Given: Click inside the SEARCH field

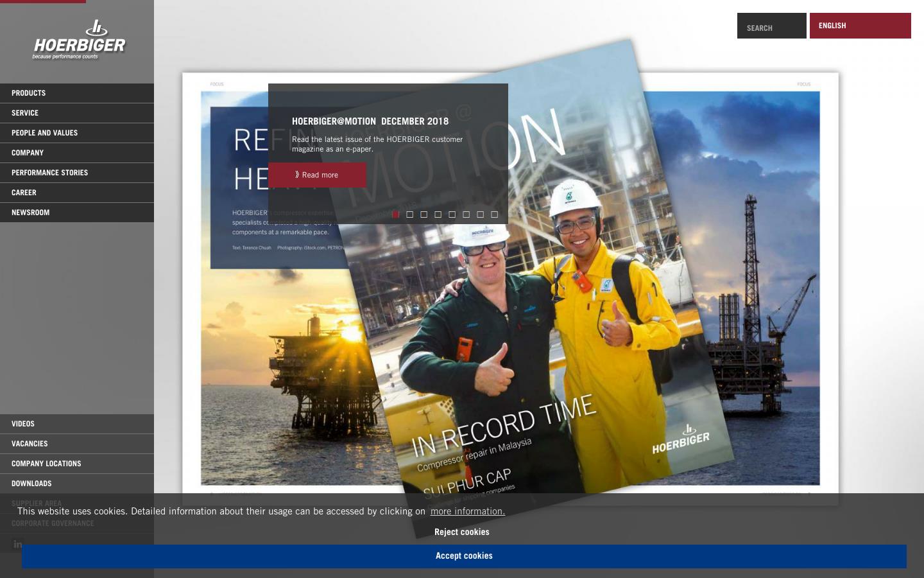Looking at the screenshot, I should [x=771, y=26].
